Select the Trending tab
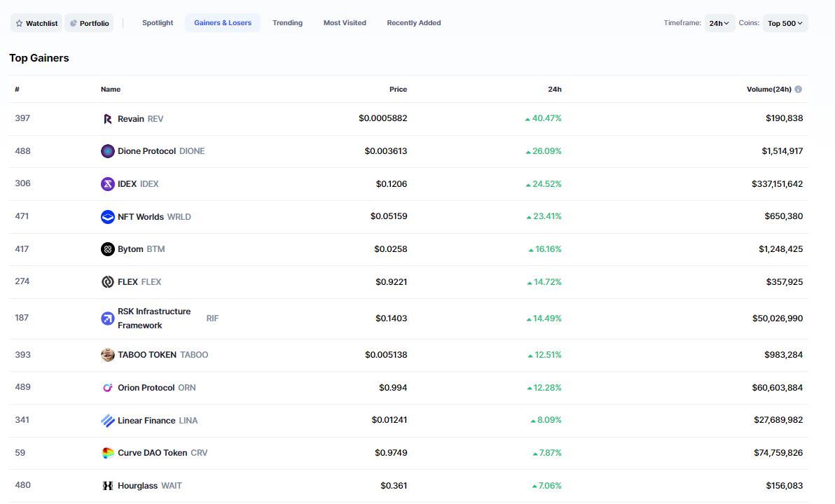Screen dimensions: 835x504 [287, 23]
